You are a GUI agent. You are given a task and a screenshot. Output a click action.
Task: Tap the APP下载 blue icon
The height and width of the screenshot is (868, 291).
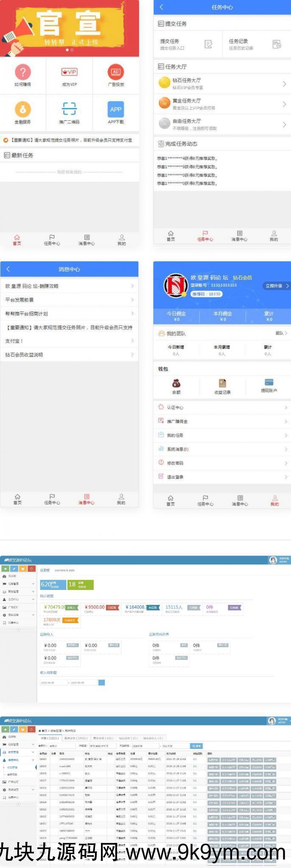click(x=116, y=109)
